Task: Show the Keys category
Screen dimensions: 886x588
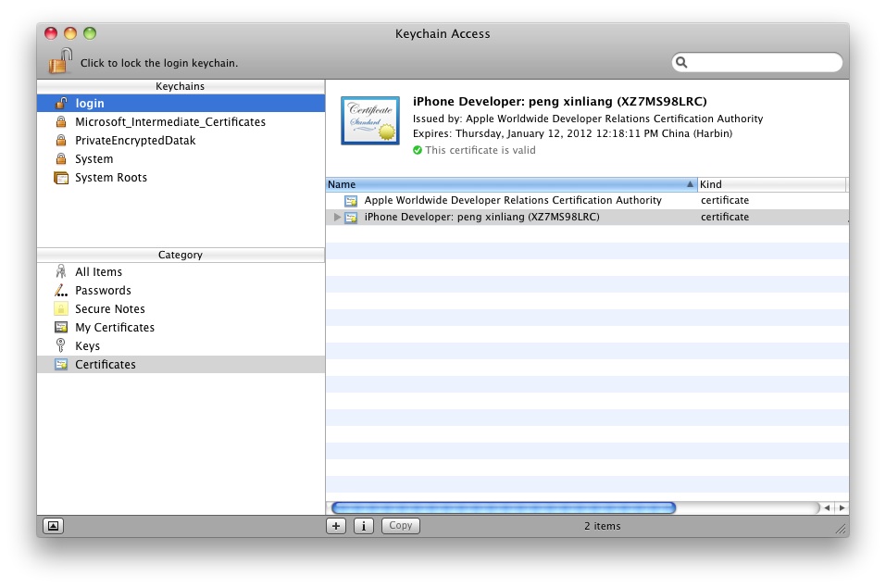Action: click(181, 345)
